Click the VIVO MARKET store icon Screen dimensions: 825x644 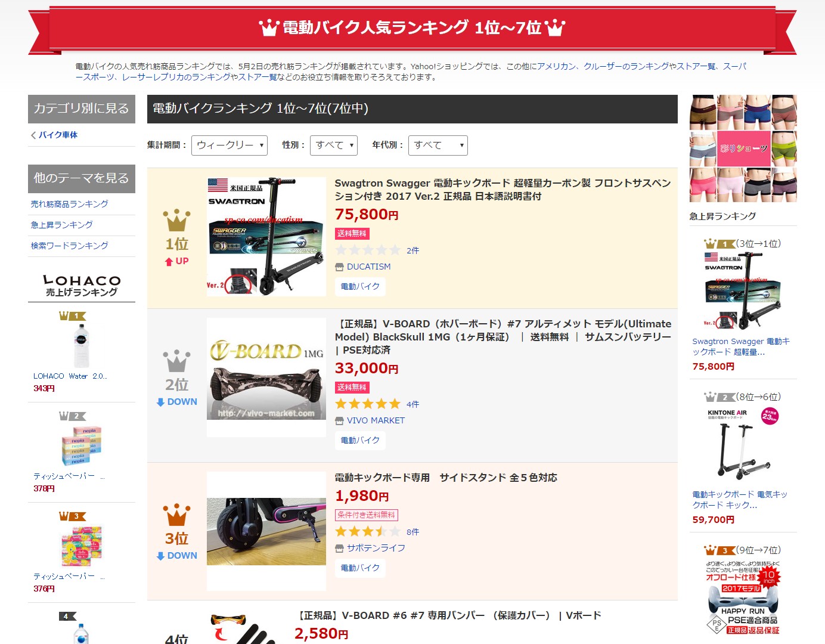tap(339, 421)
